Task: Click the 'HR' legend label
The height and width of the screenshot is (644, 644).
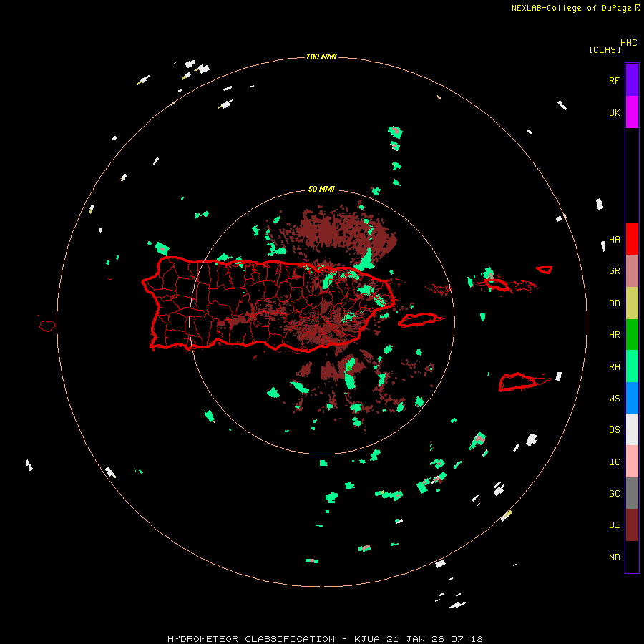Action: [x=614, y=335]
